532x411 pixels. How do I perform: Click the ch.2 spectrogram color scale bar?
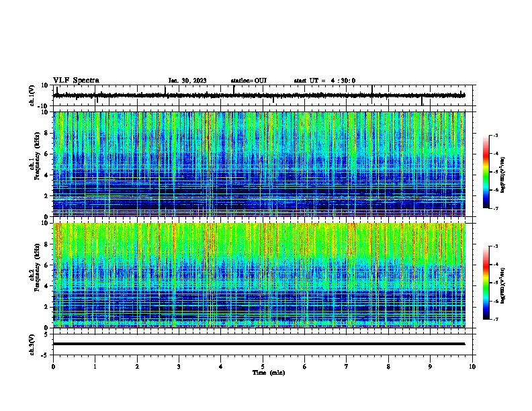[486, 283]
